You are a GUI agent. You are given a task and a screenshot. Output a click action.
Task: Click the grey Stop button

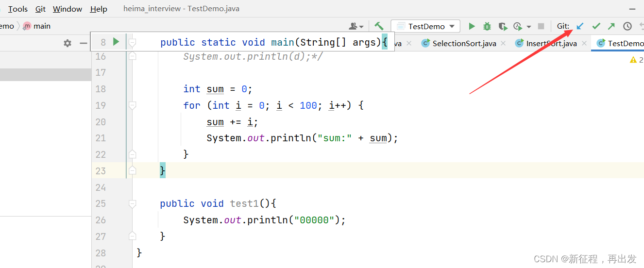pos(541,26)
